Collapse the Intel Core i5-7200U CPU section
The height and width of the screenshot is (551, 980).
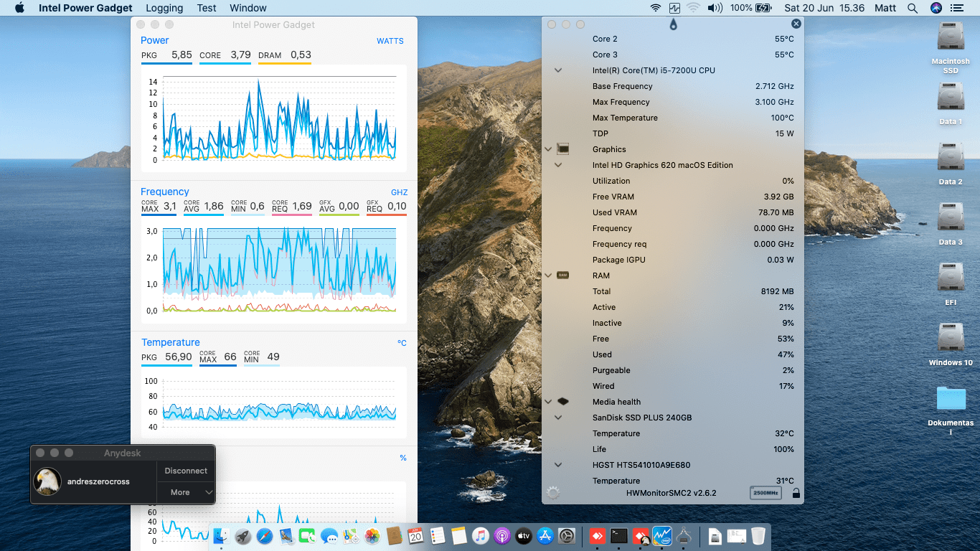pos(557,70)
